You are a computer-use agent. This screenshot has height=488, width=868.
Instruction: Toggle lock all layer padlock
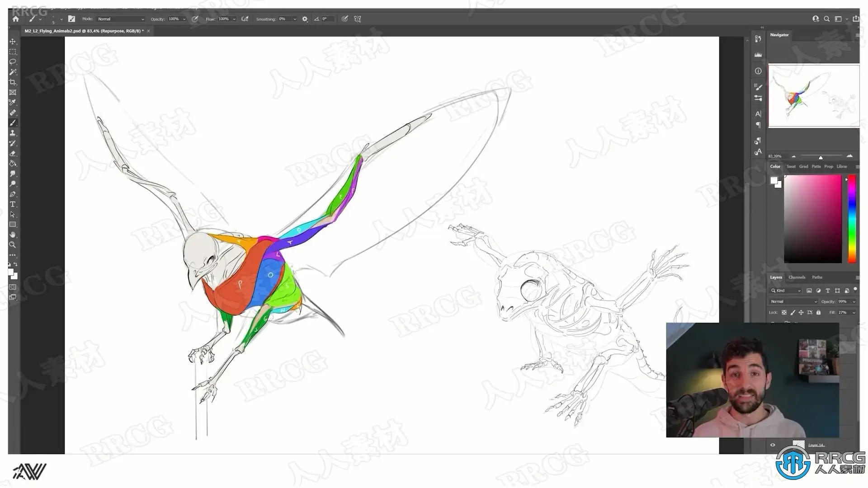(818, 312)
